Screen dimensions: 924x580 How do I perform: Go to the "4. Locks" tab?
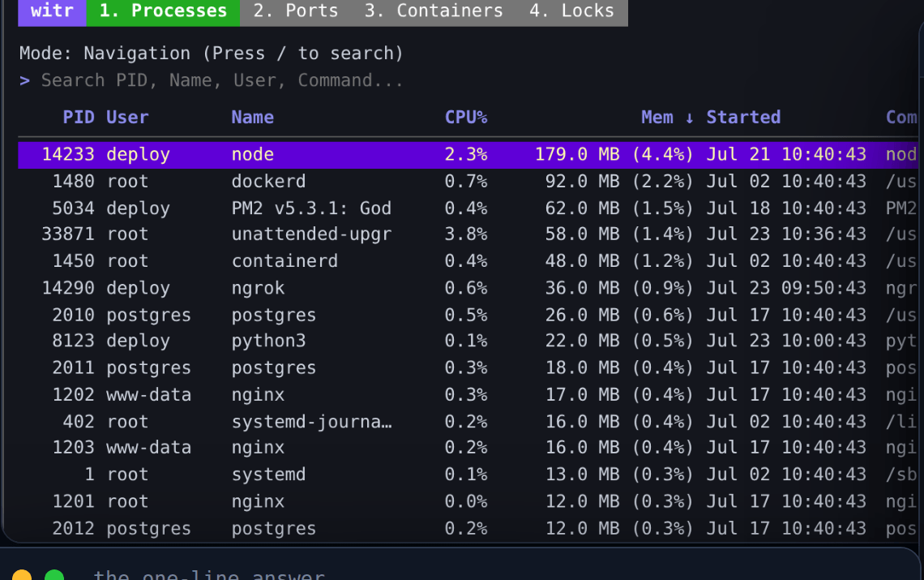tap(571, 11)
